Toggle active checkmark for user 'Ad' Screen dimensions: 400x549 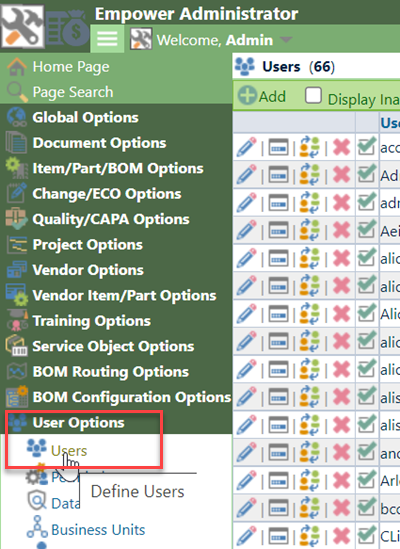coord(366,174)
